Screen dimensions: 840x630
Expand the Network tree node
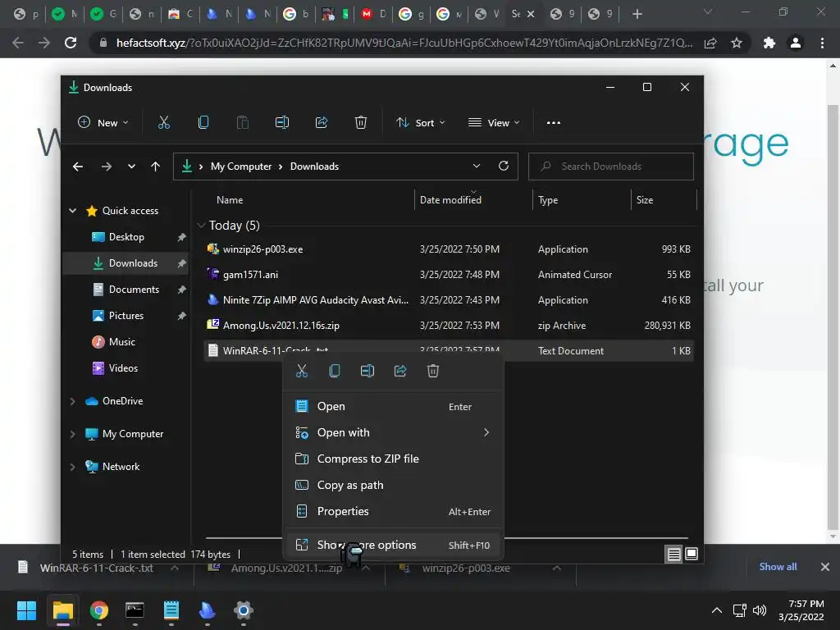tap(73, 467)
